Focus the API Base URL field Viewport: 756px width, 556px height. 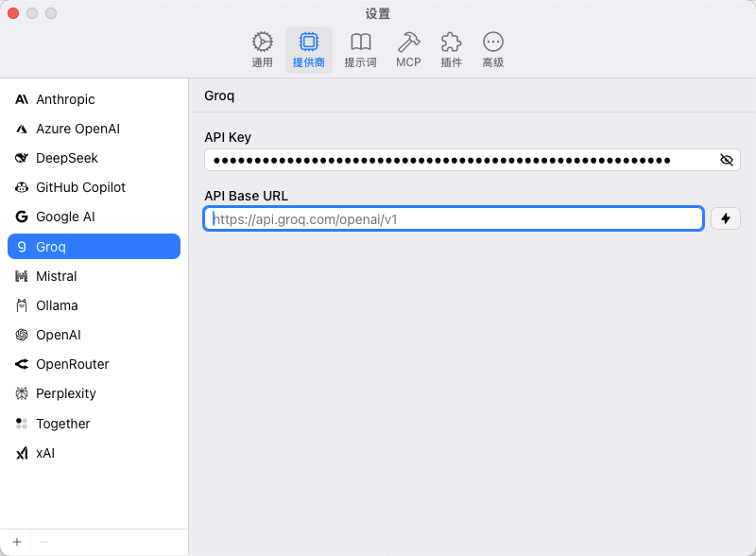pos(454,218)
